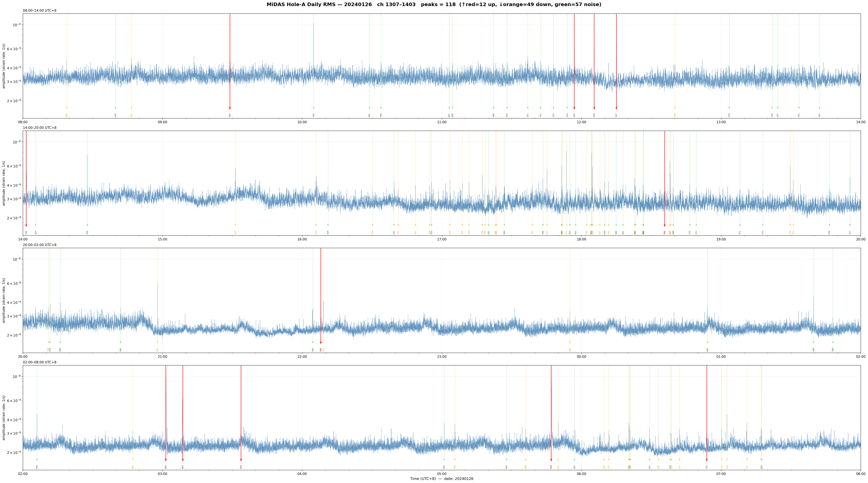This screenshot has width=868, height=483.
Task: Select the green peak label 026
Action: point(87,232)
